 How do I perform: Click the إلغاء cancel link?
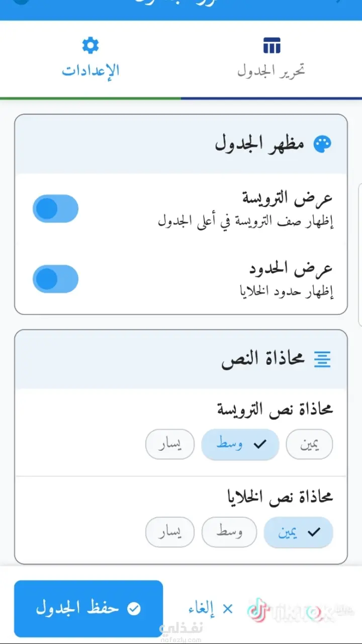202,609
